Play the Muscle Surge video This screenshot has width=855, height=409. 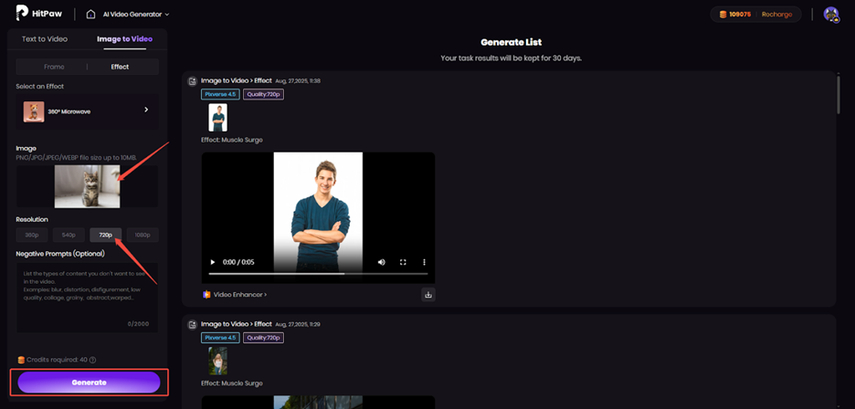(x=212, y=262)
